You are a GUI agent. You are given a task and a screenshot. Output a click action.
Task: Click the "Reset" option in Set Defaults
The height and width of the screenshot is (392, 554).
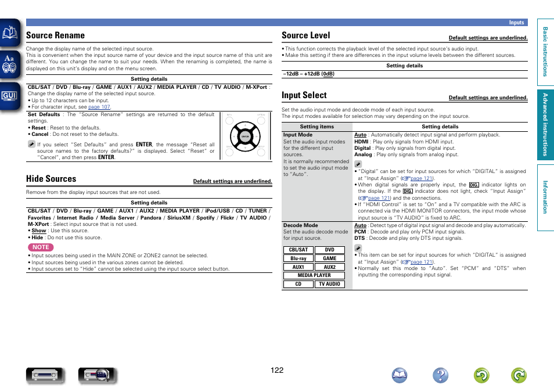coord(38,128)
